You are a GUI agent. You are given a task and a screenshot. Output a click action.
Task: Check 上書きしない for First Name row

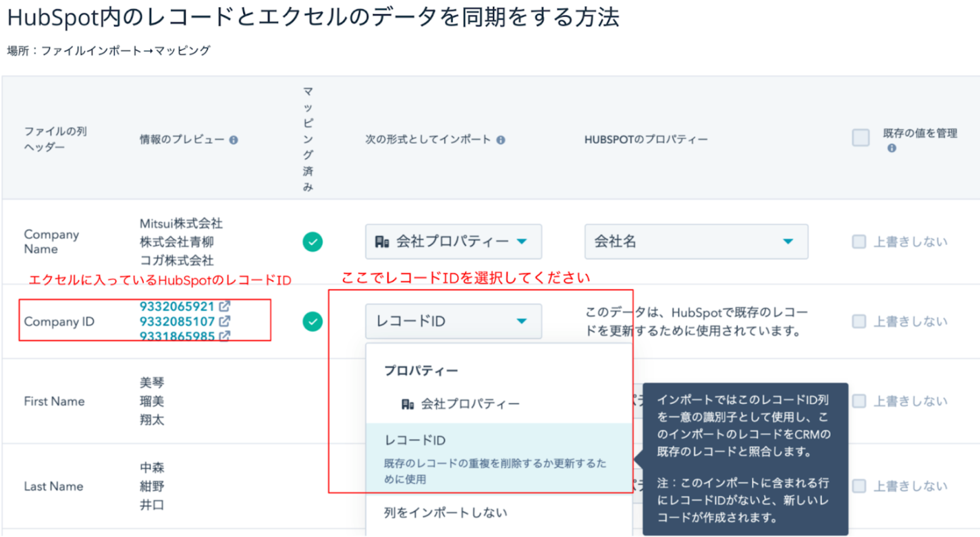click(x=859, y=401)
